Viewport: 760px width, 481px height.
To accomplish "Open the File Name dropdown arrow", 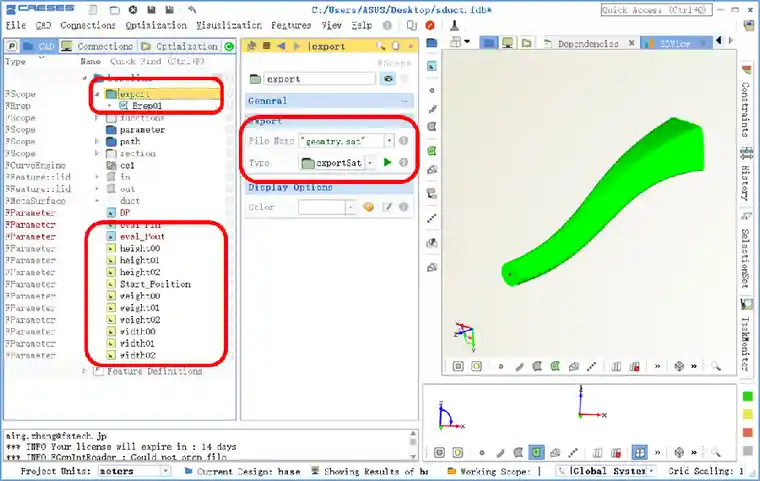I will (389, 141).
